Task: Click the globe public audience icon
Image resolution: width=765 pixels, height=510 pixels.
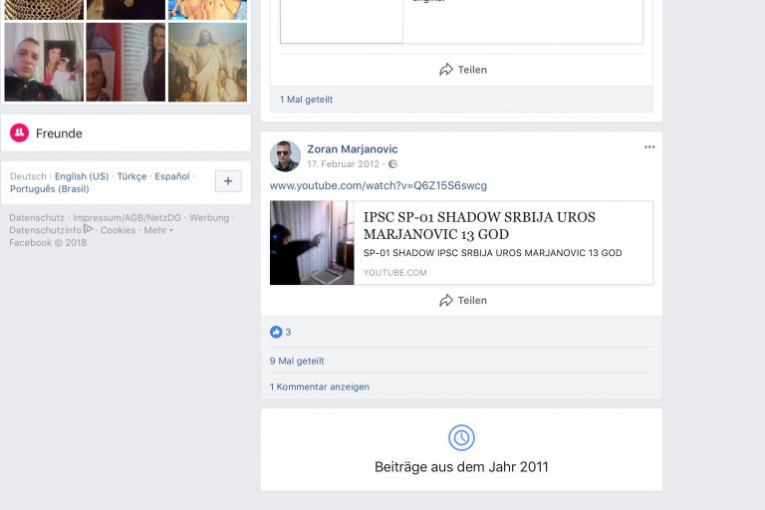Action: point(393,164)
